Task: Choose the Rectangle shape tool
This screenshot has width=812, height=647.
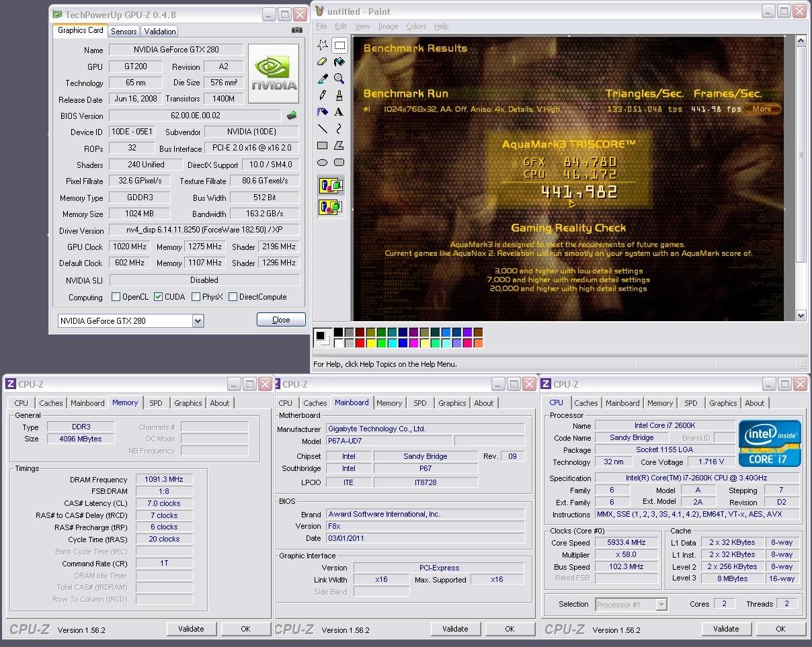Action: (x=323, y=146)
